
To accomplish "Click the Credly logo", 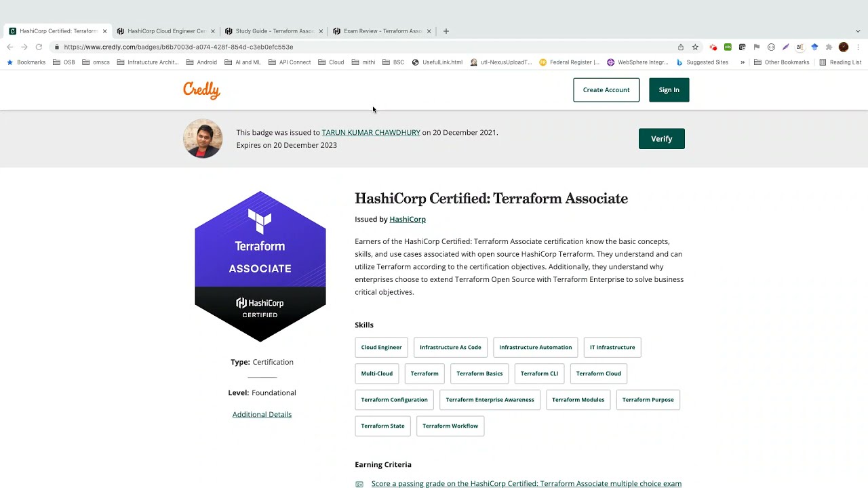I will [x=201, y=90].
